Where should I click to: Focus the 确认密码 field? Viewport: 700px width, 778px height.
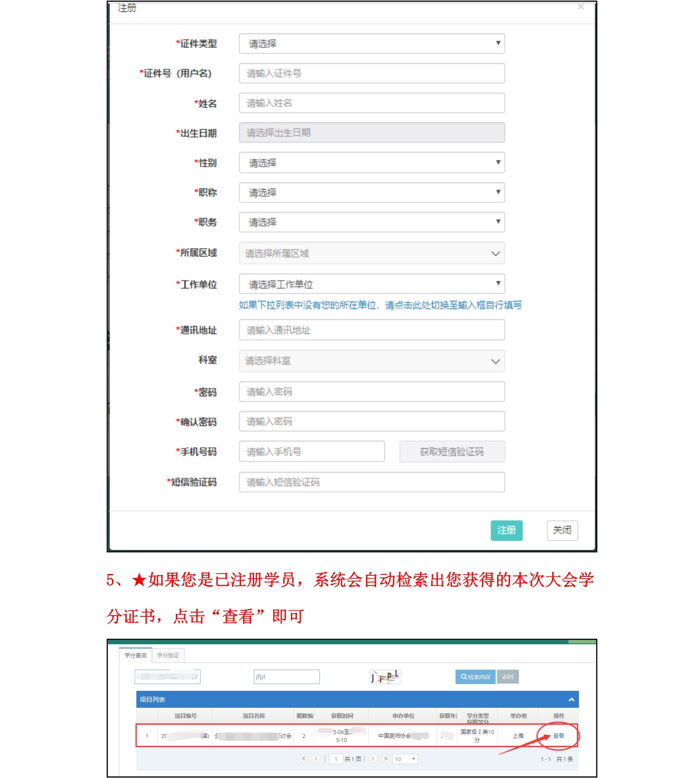coord(372,421)
